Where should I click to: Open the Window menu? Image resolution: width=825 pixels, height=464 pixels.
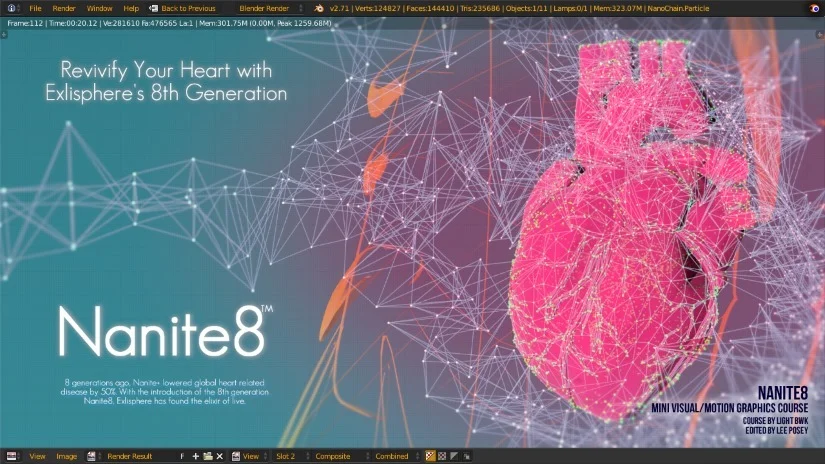click(99, 8)
